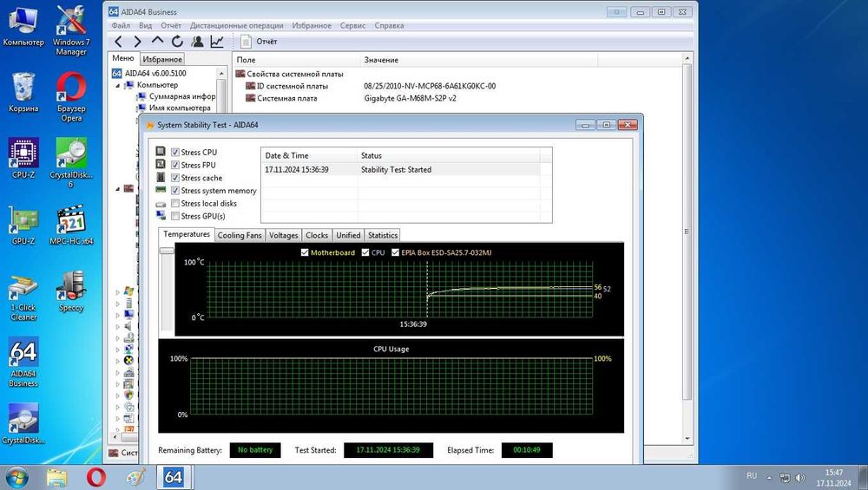The height and width of the screenshot is (490, 868).
Task: Open MPC-HC x64 player shortcut
Action: (71, 225)
